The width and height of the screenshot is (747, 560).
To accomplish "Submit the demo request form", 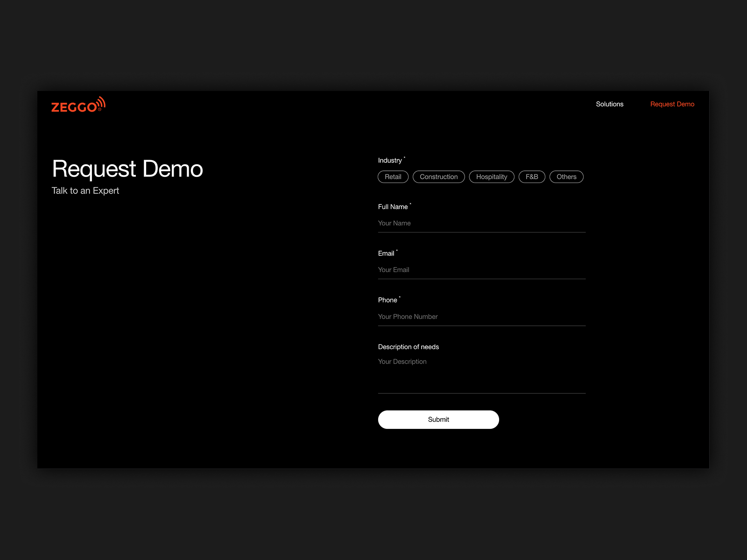I will (438, 420).
